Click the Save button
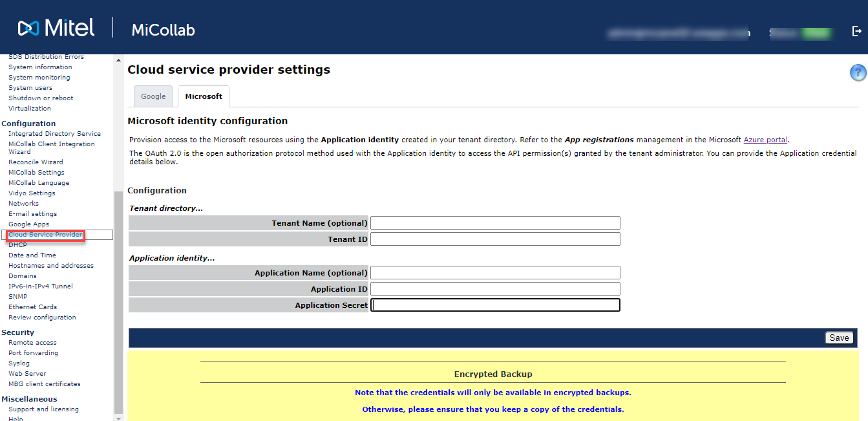The image size is (868, 421). coord(838,337)
